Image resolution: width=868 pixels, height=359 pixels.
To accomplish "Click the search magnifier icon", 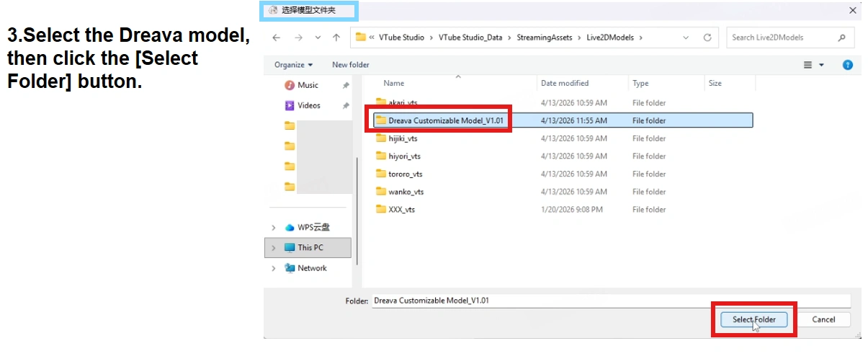I will pyautogui.click(x=841, y=37).
